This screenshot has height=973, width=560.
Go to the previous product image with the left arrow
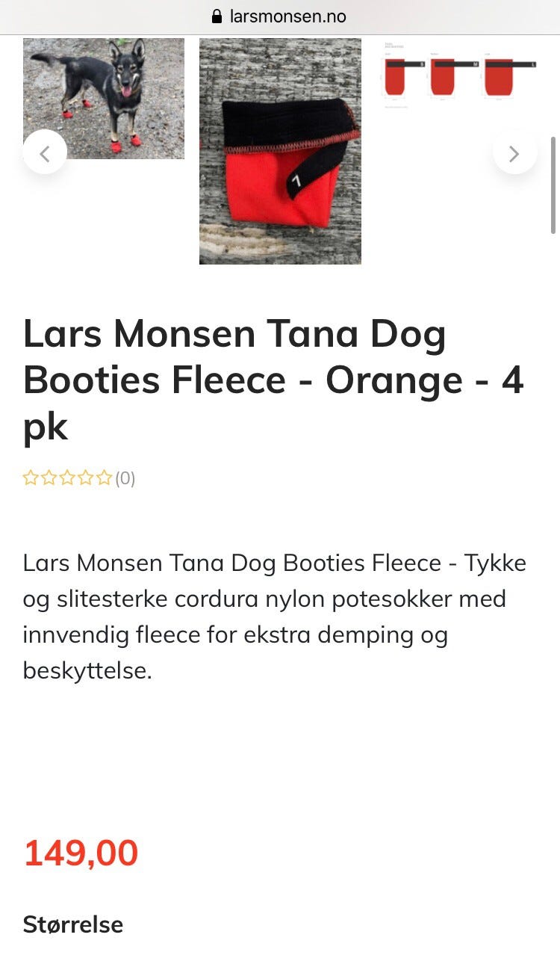tap(45, 152)
